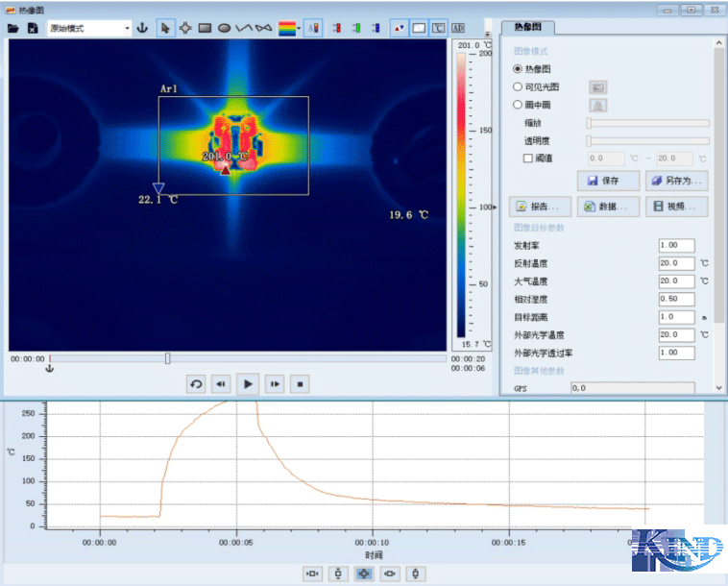
Task: Enable the 阈值 checkbox
Action: [527, 159]
